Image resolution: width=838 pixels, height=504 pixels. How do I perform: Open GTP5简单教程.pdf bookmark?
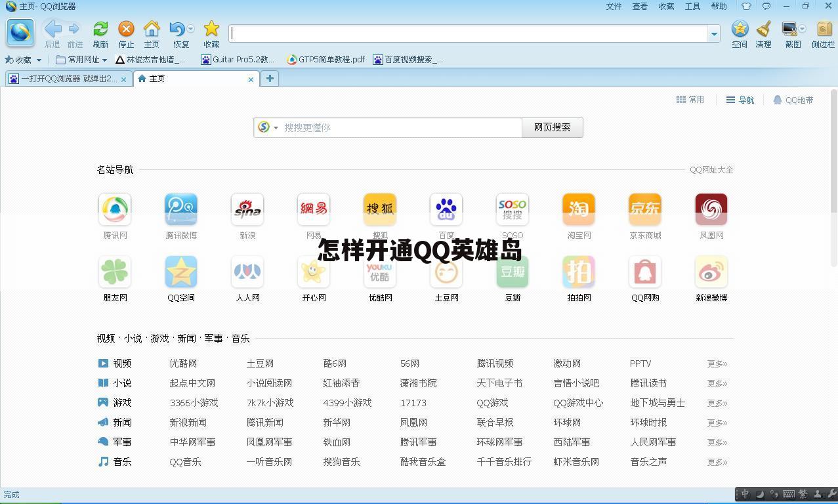point(325,60)
